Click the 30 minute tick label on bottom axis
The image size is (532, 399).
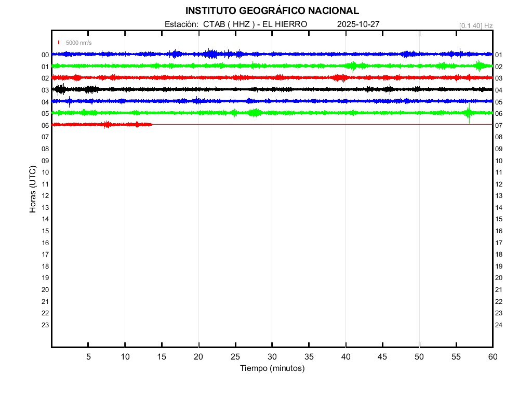(x=272, y=356)
